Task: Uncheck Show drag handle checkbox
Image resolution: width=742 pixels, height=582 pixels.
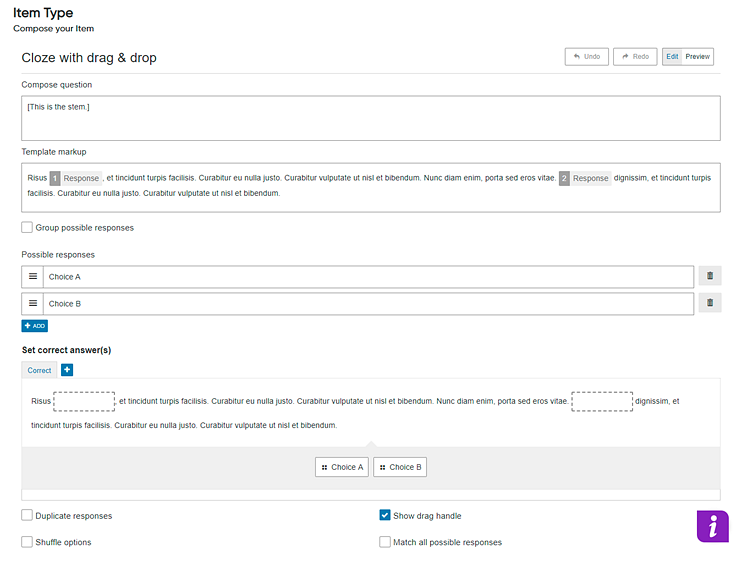Action: [x=385, y=515]
